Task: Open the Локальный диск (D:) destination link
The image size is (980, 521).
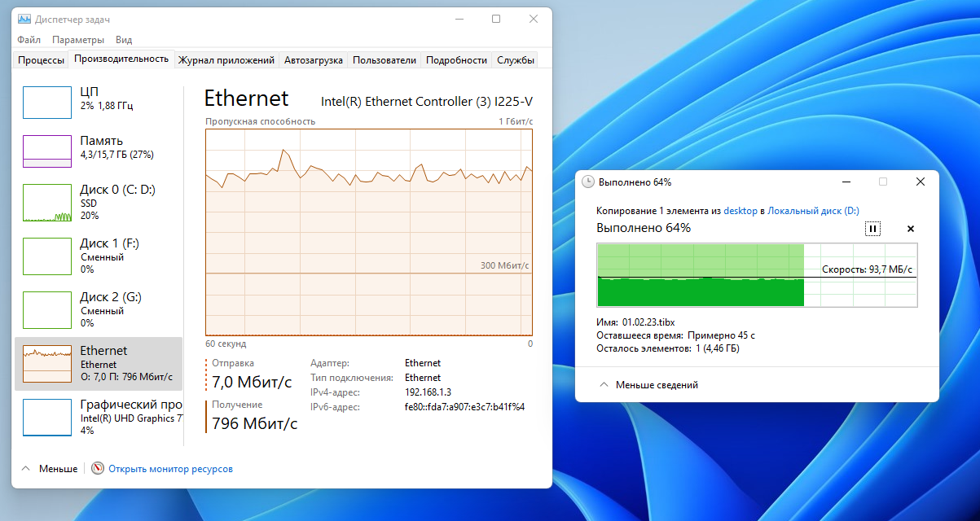Action: 813,211
